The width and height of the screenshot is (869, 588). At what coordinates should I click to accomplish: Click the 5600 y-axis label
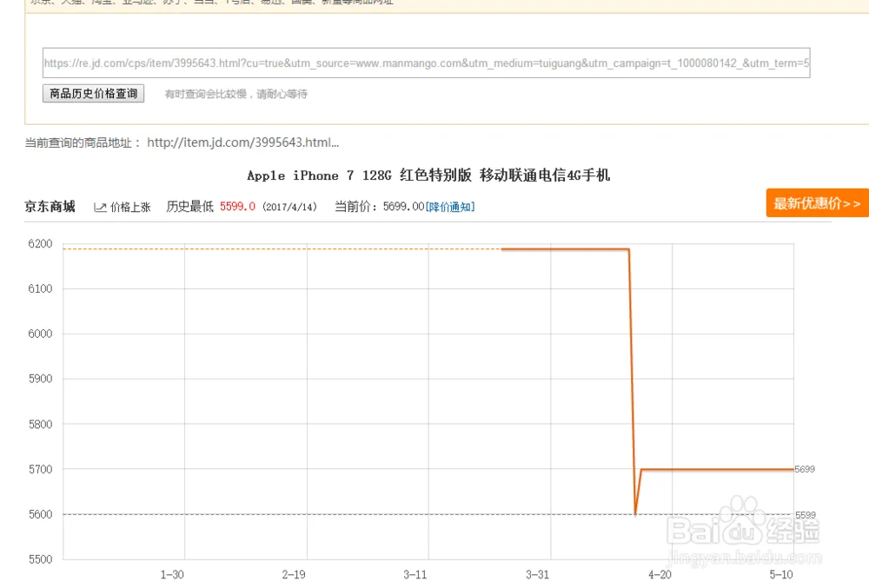[x=40, y=514]
